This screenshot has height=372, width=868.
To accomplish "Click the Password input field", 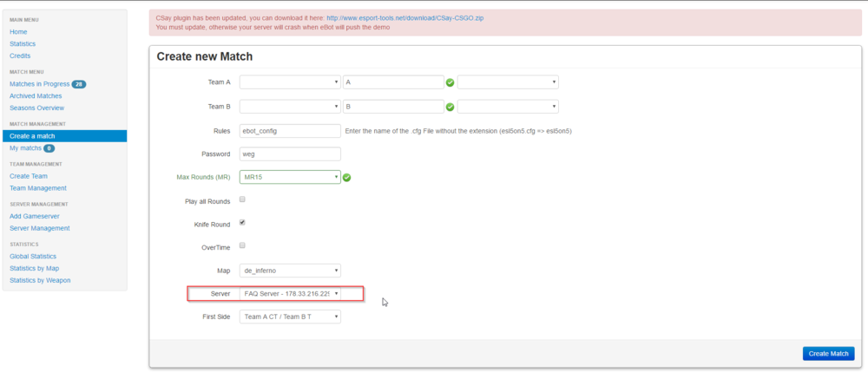I will click(x=290, y=154).
